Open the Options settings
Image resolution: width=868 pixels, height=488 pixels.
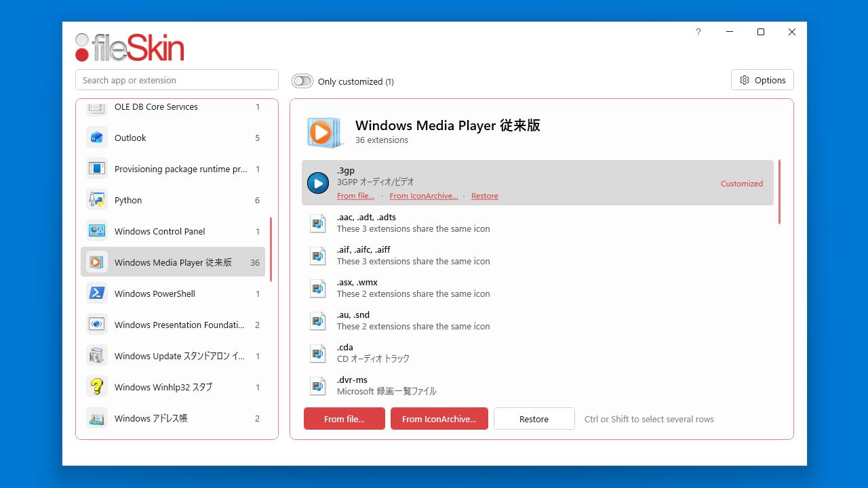pos(762,80)
